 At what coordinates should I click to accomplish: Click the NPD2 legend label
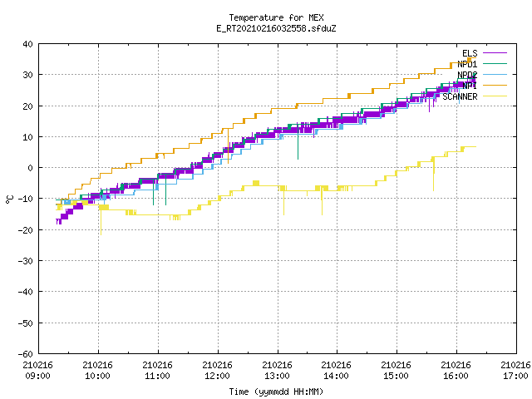point(467,75)
